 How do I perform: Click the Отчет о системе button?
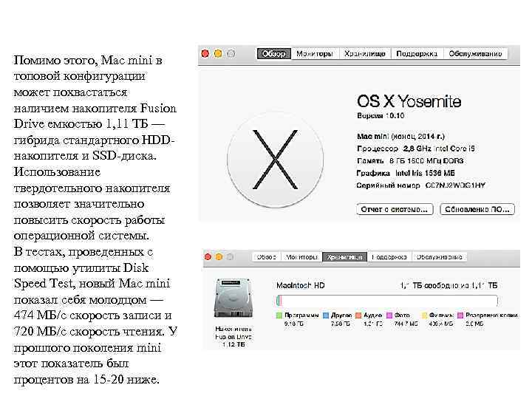pyautogui.click(x=395, y=209)
